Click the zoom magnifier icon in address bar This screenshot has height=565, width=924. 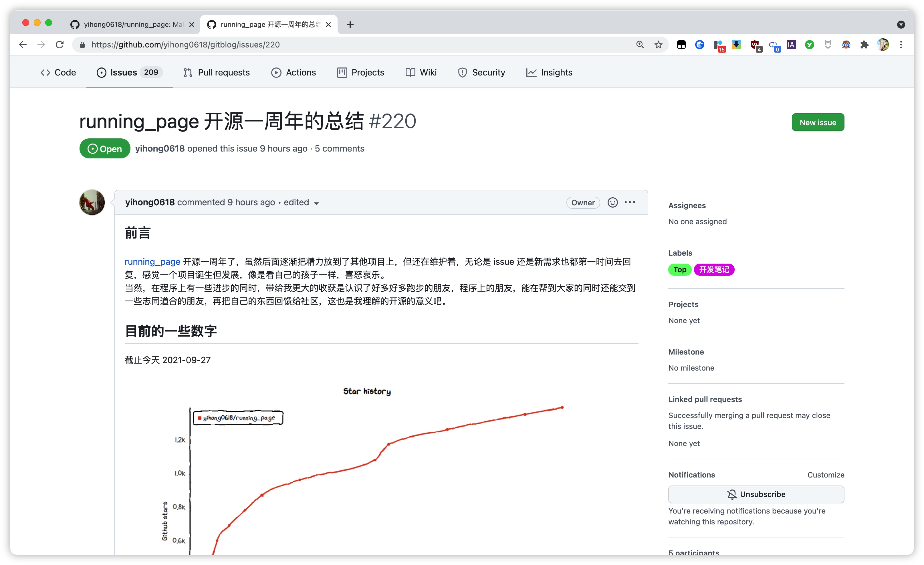640,45
